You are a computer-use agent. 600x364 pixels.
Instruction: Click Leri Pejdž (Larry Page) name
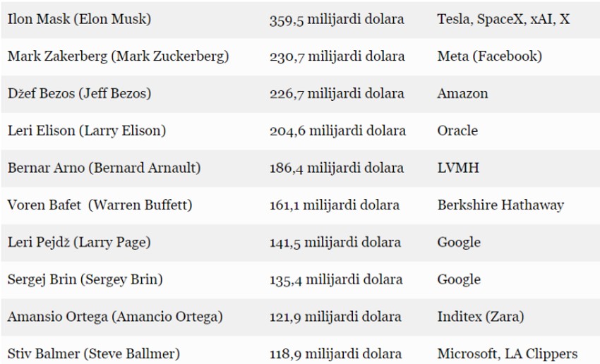(x=78, y=242)
